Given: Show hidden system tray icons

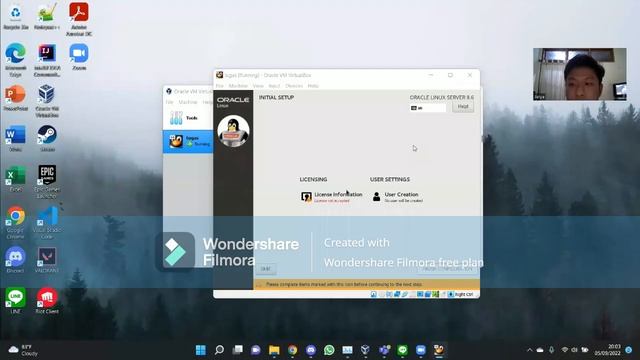Looking at the screenshot, I should (x=530, y=350).
